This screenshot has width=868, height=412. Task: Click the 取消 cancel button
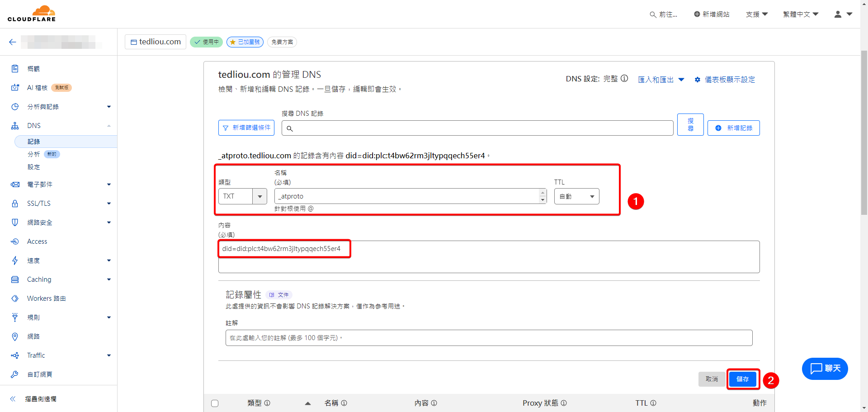(712, 379)
